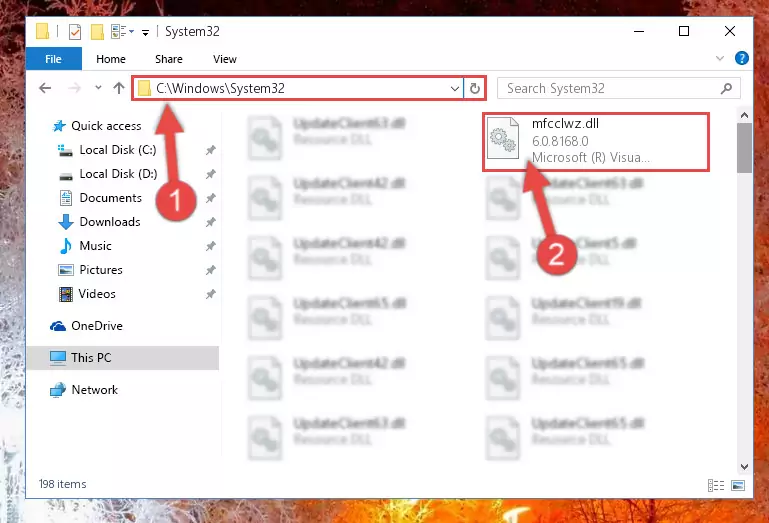
Task: Open Downloads in navigation pane
Action: [x=109, y=222]
